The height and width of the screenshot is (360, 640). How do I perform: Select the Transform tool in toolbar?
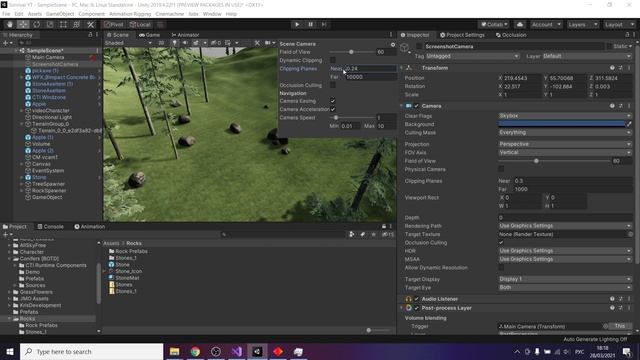pos(77,24)
